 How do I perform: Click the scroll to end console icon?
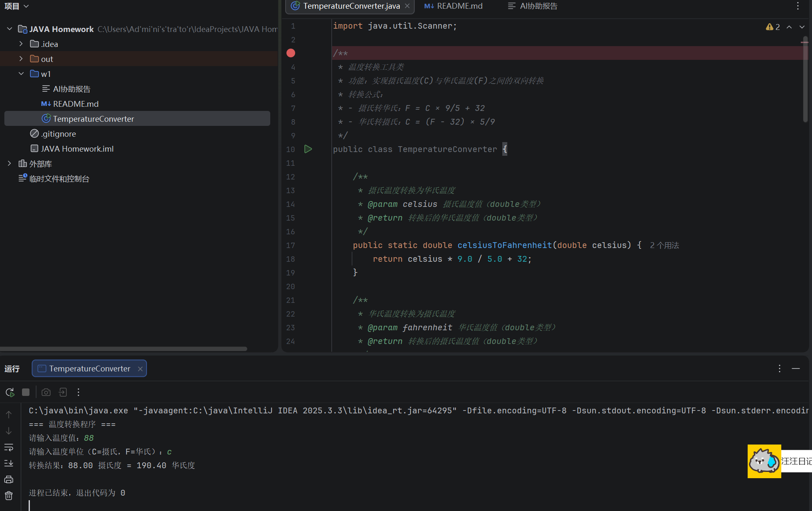coord(9,463)
